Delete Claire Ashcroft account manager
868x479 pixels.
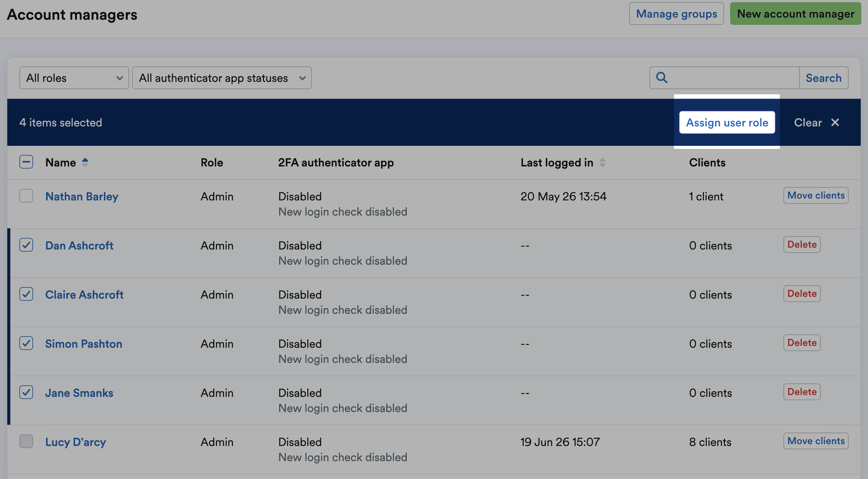802,293
